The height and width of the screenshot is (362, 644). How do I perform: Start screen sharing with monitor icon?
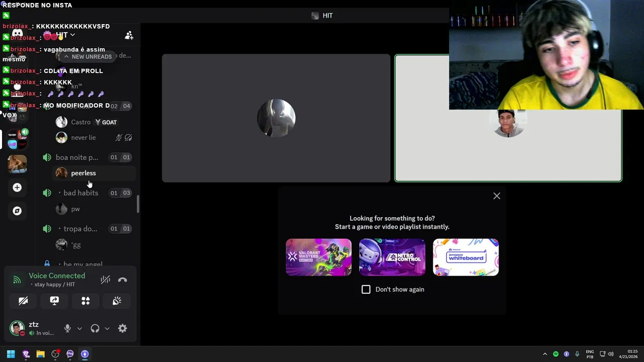click(x=54, y=301)
